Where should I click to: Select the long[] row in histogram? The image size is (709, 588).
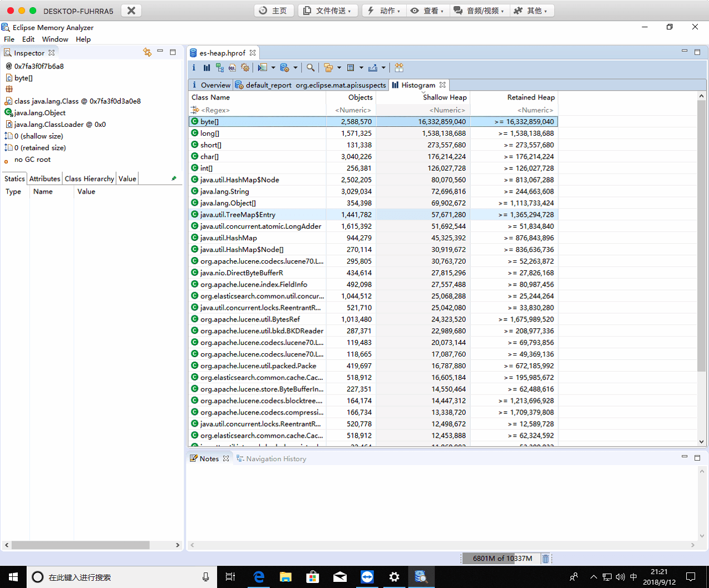[373, 134]
